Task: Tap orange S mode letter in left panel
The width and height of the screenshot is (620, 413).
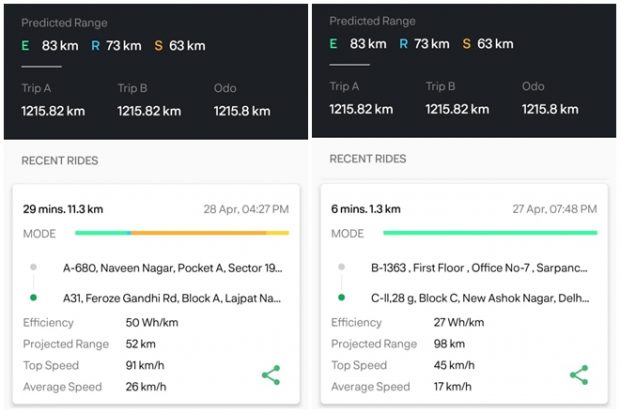Action: [x=158, y=45]
